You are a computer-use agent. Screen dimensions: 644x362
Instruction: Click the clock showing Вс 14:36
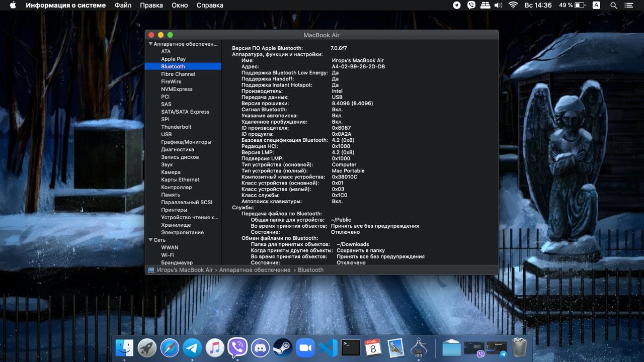pyautogui.click(x=538, y=5)
